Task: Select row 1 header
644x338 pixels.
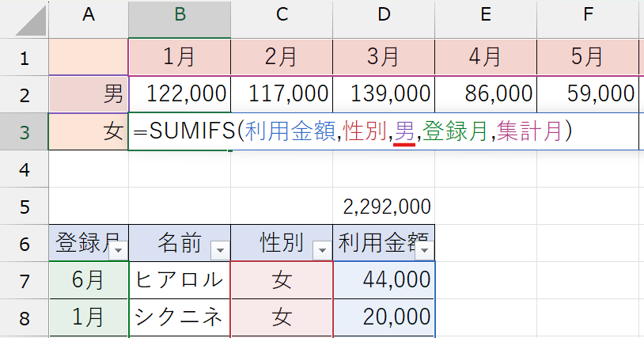Action: coord(25,57)
